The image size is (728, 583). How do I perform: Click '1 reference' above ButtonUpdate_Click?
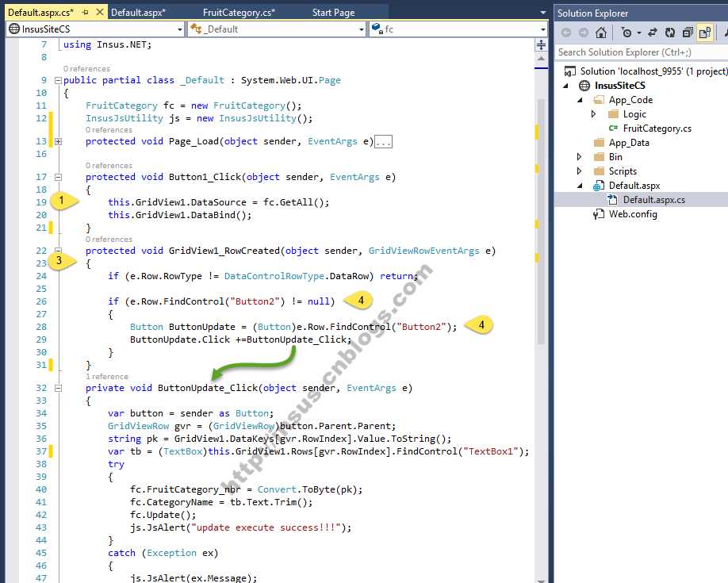coord(107,376)
